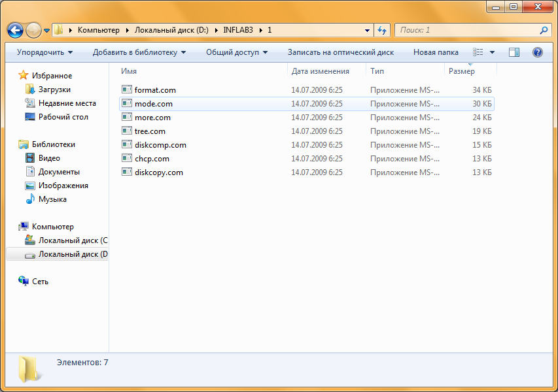Open the 'Общий доступ' menu
The height and width of the screenshot is (392, 558).
[x=237, y=52]
